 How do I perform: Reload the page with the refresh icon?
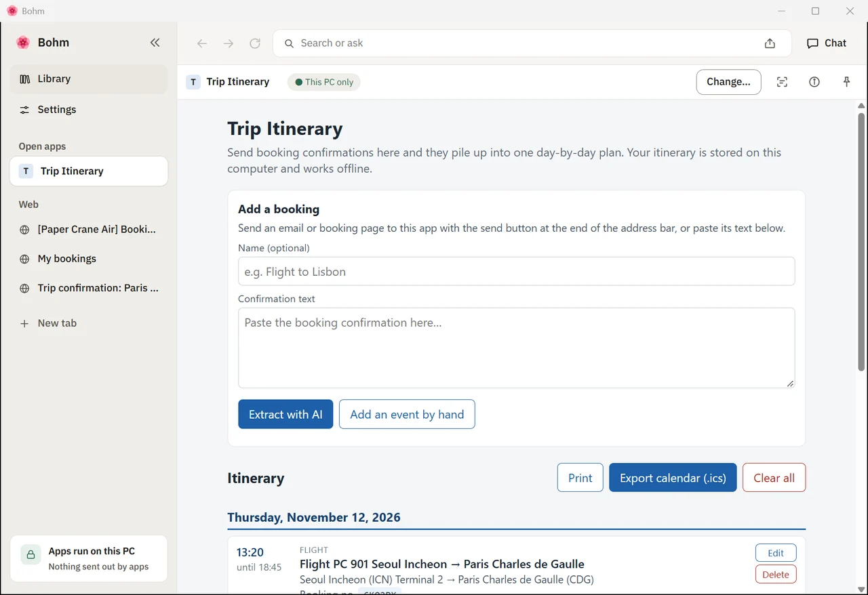(255, 43)
